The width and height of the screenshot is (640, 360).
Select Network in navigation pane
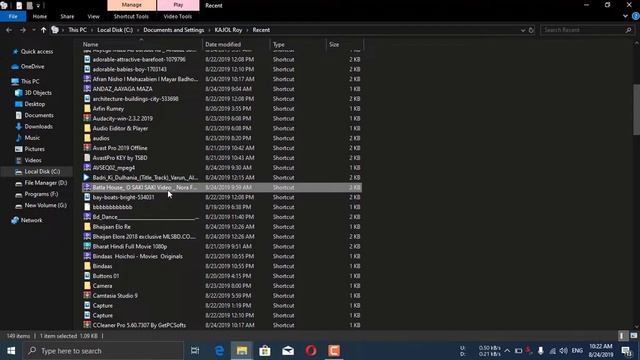[31, 220]
